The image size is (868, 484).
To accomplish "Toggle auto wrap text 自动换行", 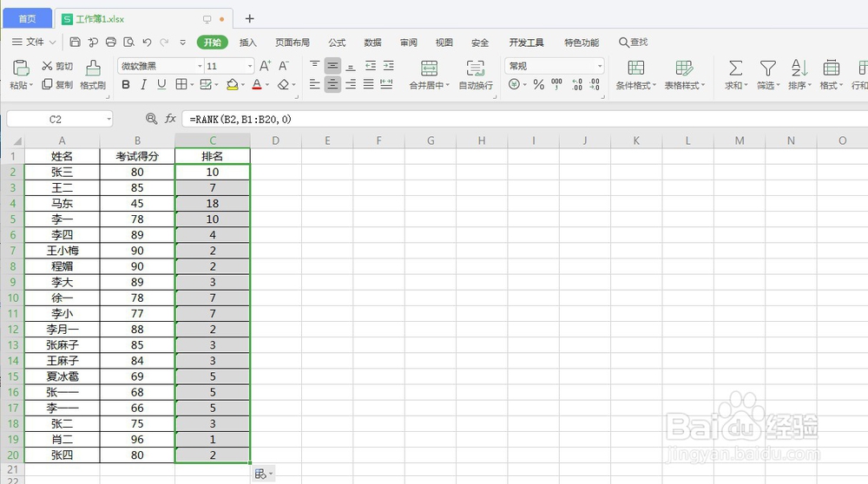I will (x=476, y=75).
